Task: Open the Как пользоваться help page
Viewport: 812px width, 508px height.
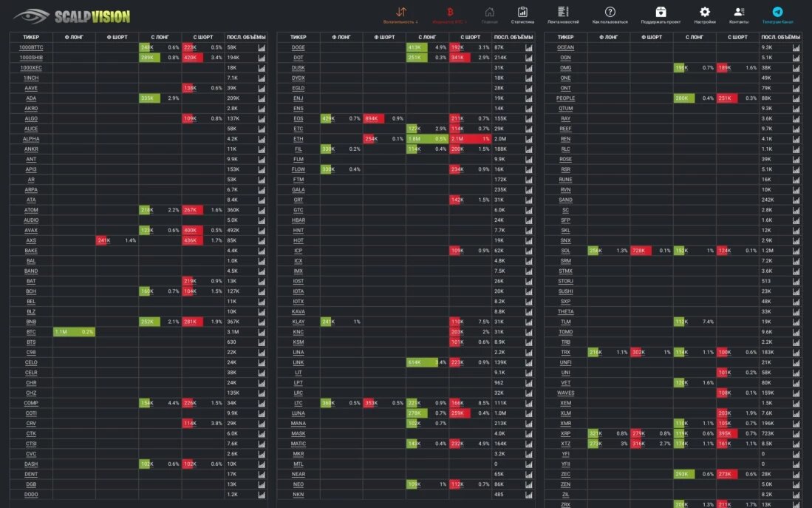Action: [610, 15]
